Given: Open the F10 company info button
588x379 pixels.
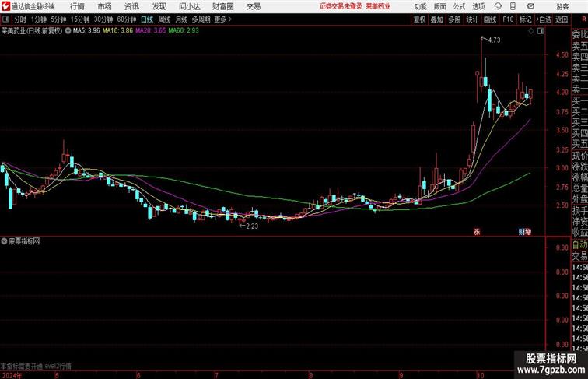Looking at the screenshot, I should pos(508,19).
